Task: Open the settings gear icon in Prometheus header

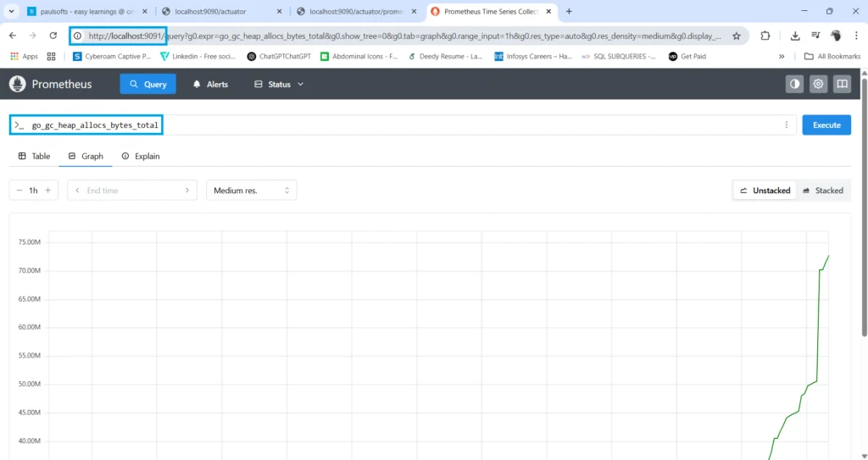Action: (x=818, y=84)
